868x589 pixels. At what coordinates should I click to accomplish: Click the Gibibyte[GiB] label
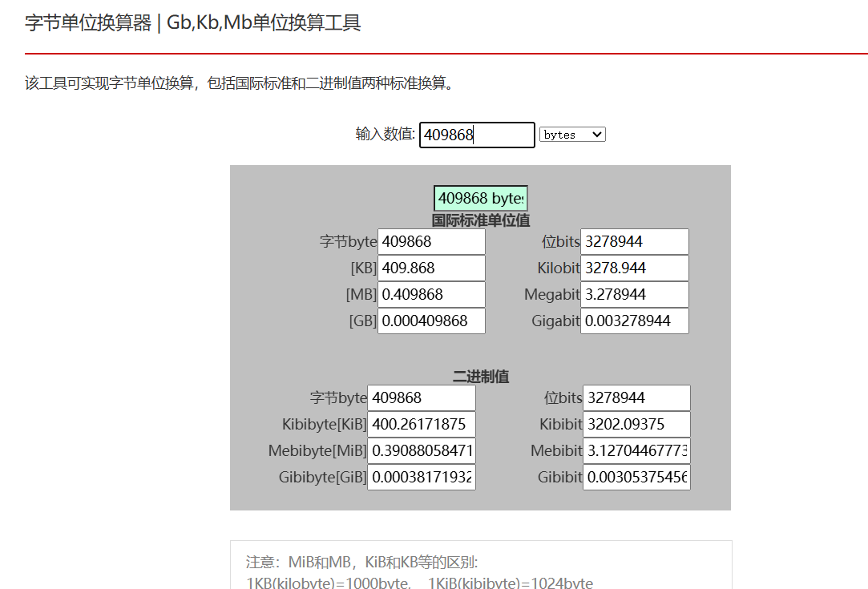coord(323,477)
